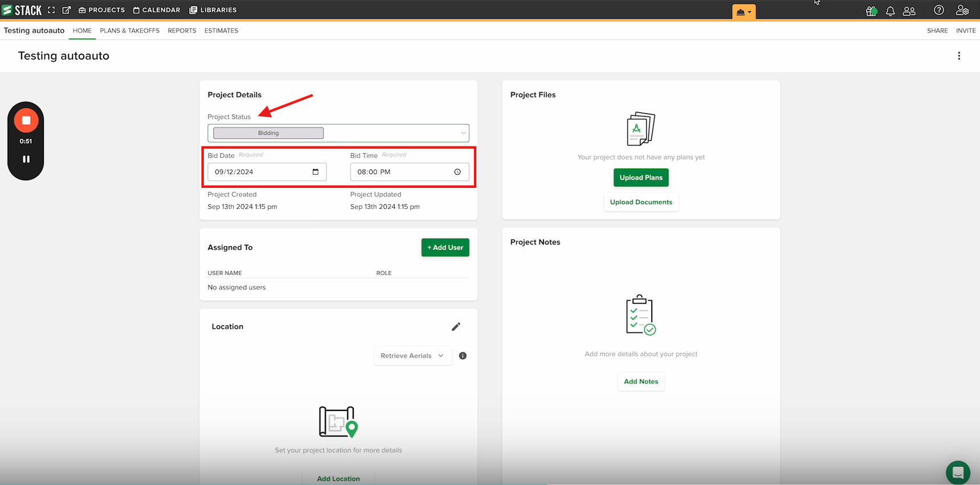Open the Bid Time clock picker
The height and width of the screenshot is (485, 980).
tap(458, 172)
